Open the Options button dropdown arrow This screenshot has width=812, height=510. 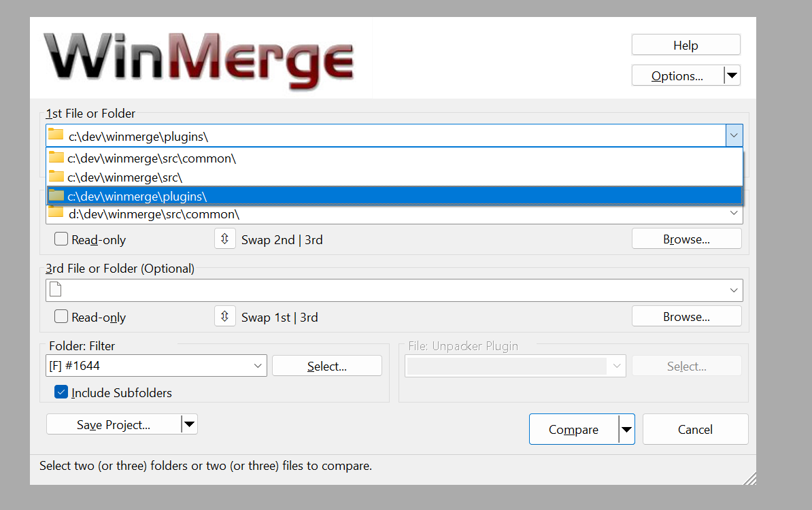click(732, 75)
